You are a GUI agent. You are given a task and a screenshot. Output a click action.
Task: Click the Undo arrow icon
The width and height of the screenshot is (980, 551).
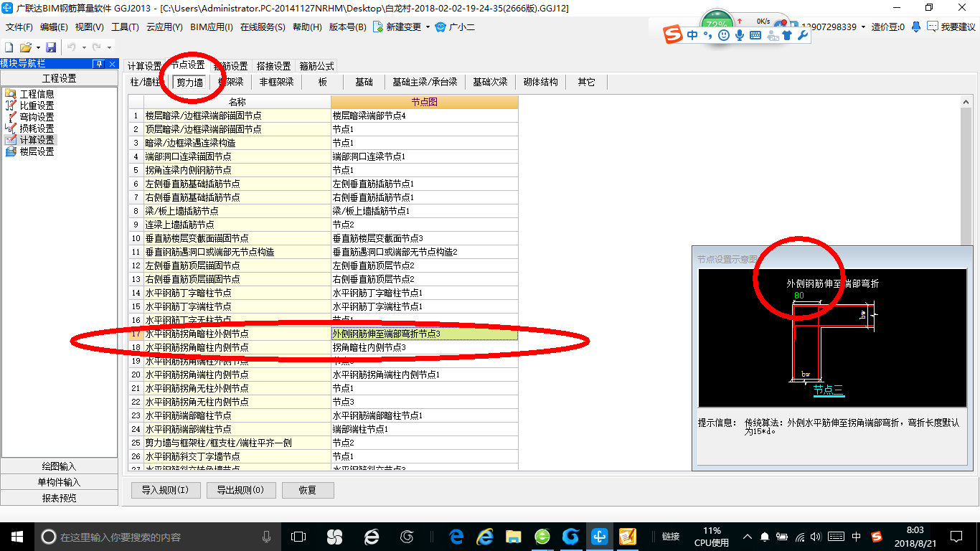point(71,47)
